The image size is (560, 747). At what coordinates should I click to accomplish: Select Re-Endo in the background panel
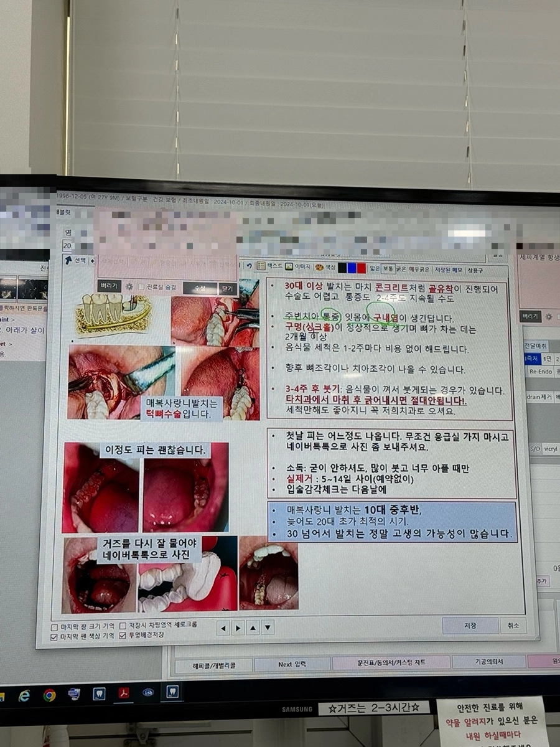point(540,372)
